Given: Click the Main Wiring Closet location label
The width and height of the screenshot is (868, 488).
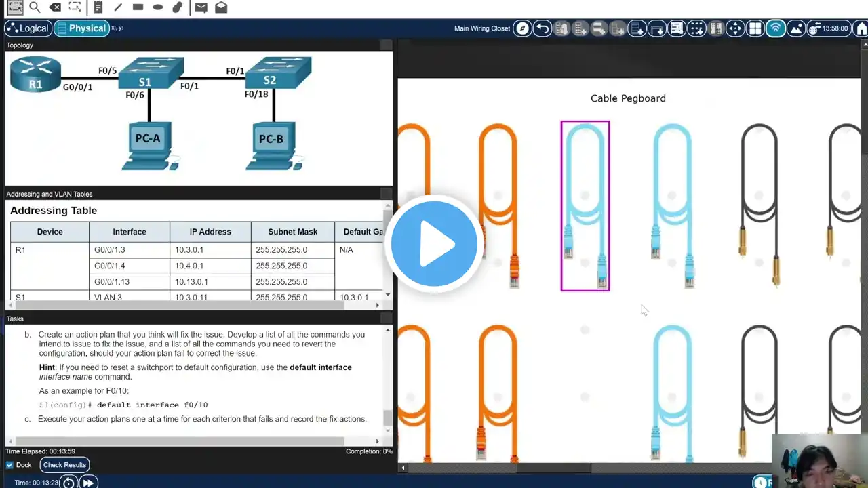Looking at the screenshot, I should pyautogui.click(x=482, y=28).
